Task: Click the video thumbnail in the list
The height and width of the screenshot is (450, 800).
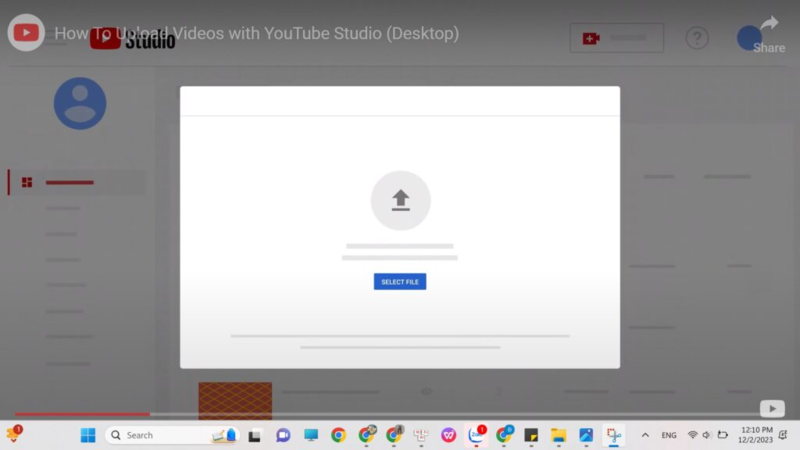Action: click(235, 400)
